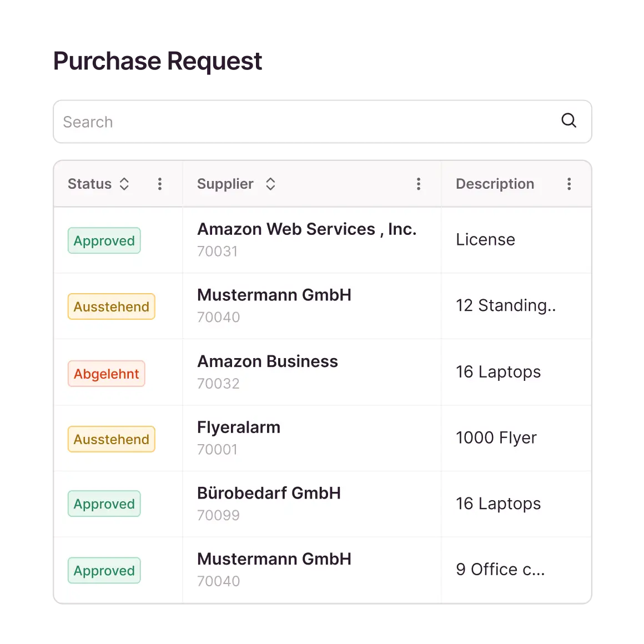Viewport: 644px width, 644px height.
Task: Click the Approved badge for Amazon Web Services
Action: (104, 241)
